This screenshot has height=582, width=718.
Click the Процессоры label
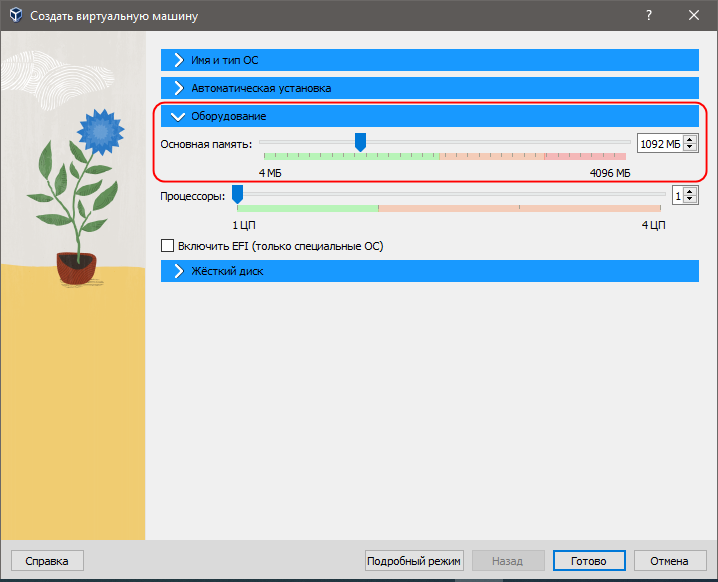tap(193, 196)
